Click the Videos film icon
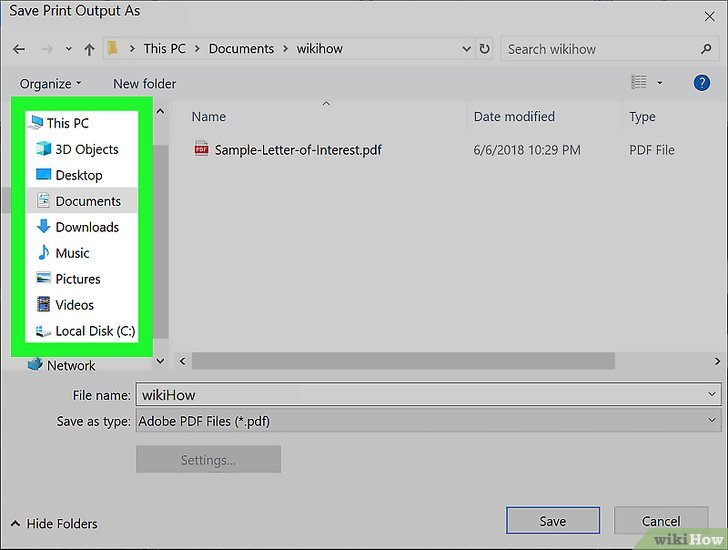The width and height of the screenshot is (728, 550). (x=44, y=304)
